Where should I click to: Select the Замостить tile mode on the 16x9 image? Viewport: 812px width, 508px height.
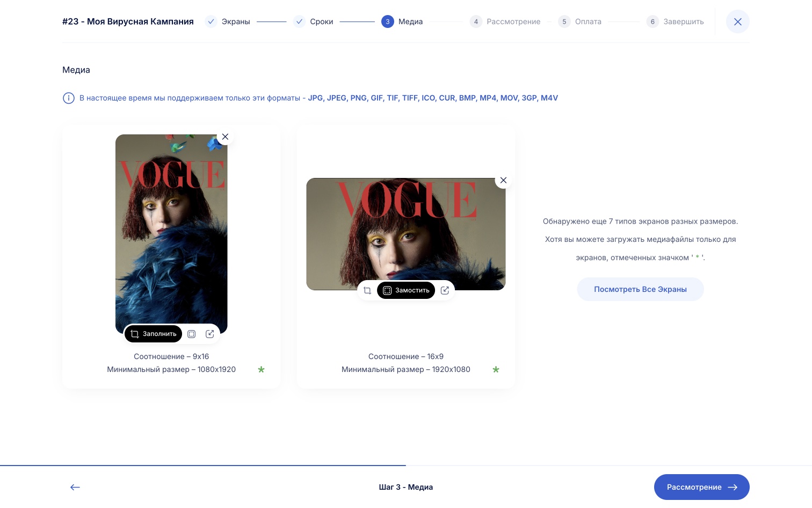(406, 290)
